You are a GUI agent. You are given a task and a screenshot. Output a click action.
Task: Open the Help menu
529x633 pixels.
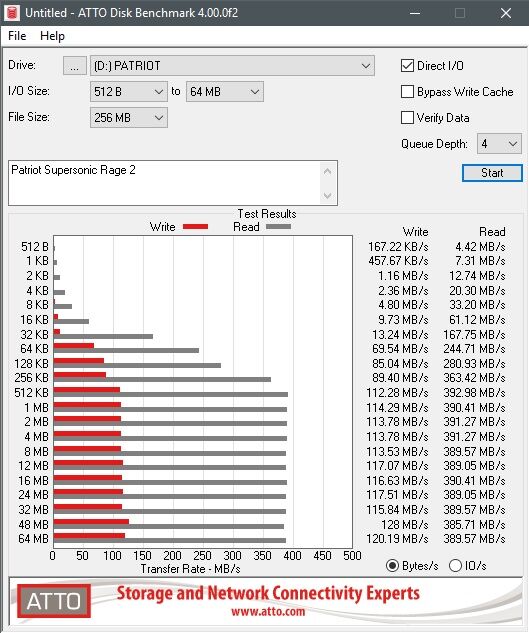pyautogui.click(x=52, y=36)
